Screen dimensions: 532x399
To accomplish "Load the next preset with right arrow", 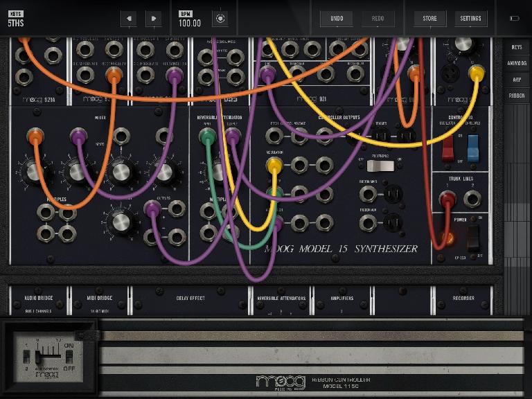I will pyautogui.click(x=153, y=18).
